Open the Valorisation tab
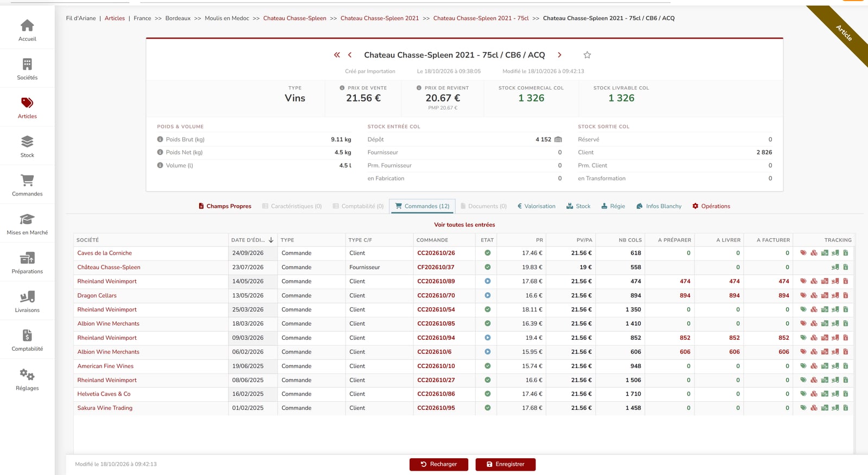Viewport: 868px width, 475px height. tap(536, 206)
